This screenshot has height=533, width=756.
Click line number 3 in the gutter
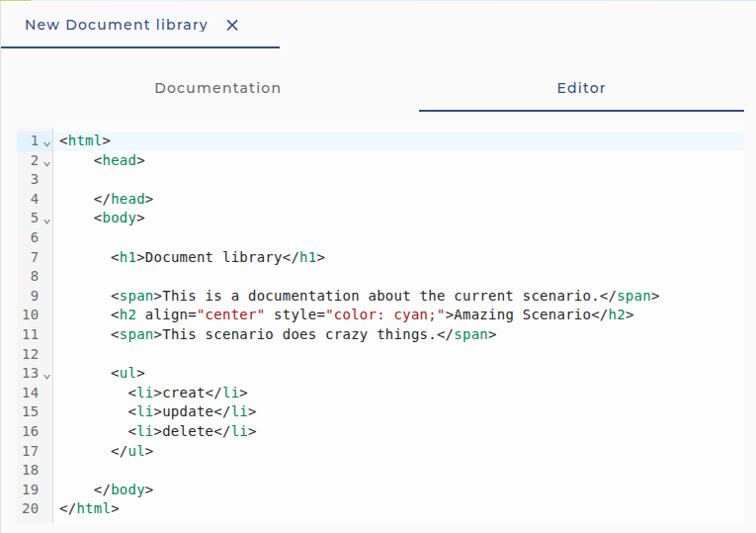click(x=35, y=179)
